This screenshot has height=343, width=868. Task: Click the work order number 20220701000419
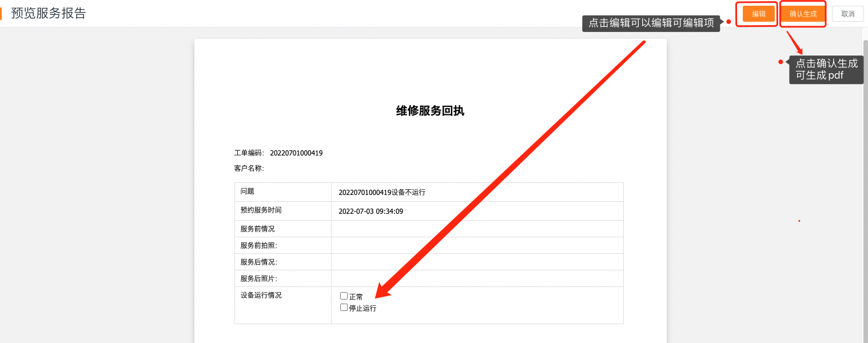tap(296, 153)
